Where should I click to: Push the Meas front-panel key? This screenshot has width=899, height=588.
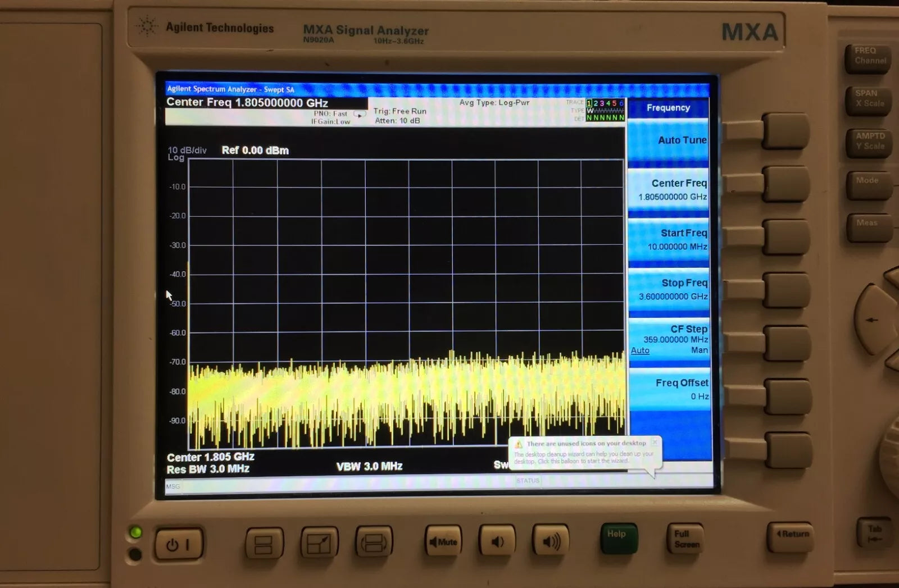pos(869,227)
